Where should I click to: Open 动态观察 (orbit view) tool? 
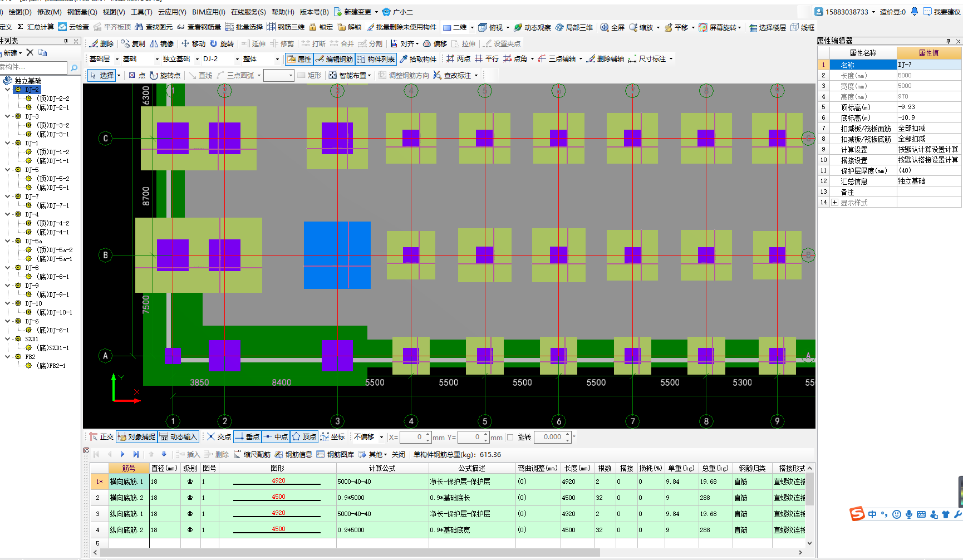pos(532,27)
